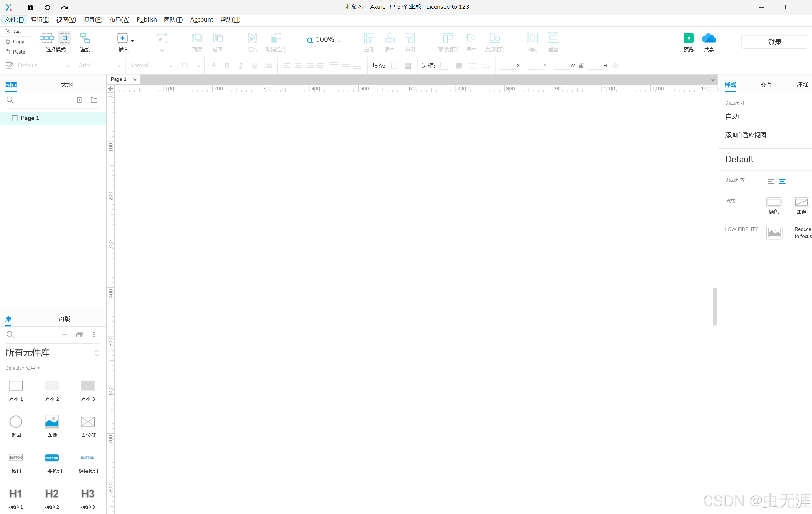This screenshot has height=514, width=812.
Task: Open the Publish menu
Action: pos(146,19)
